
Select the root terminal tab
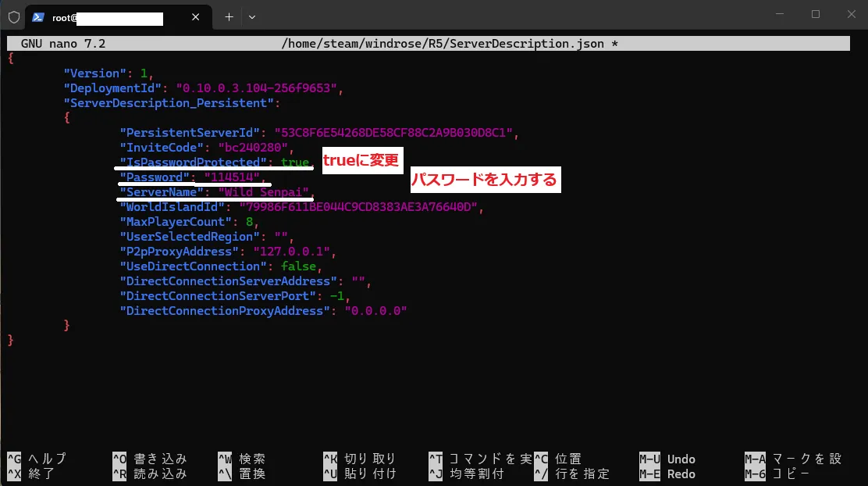(x=109, y=16)
